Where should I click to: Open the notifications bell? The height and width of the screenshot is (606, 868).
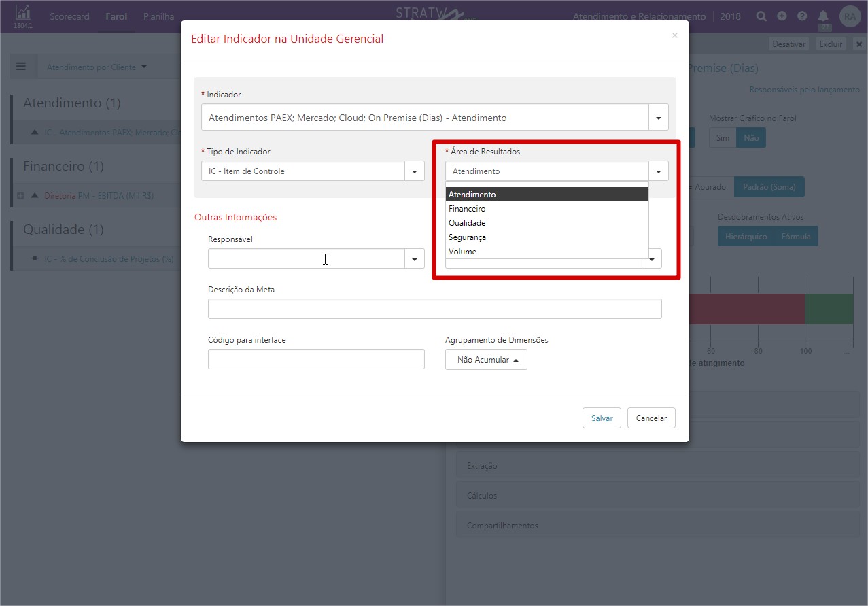(x=824, y=16)
